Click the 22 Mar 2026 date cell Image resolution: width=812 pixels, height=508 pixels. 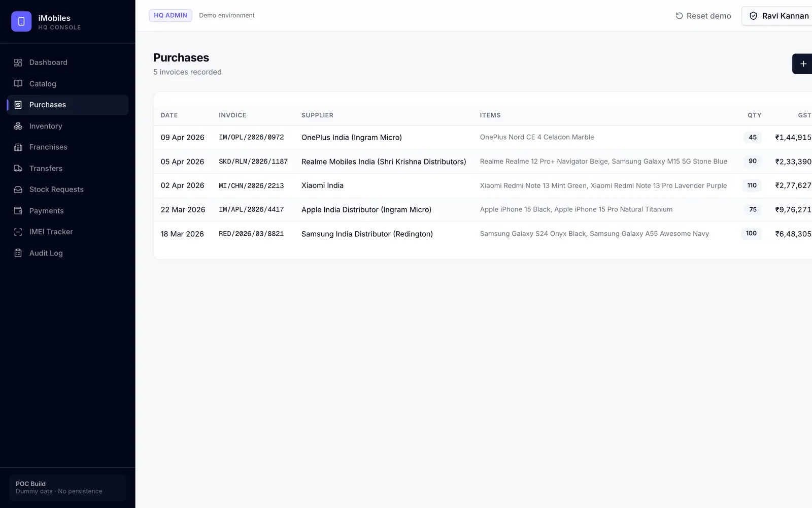pyautogui.click(x=183, y=209)
